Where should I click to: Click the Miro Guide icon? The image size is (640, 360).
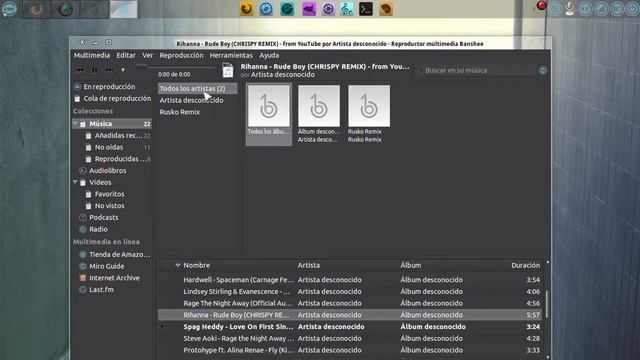pos(83,266)
